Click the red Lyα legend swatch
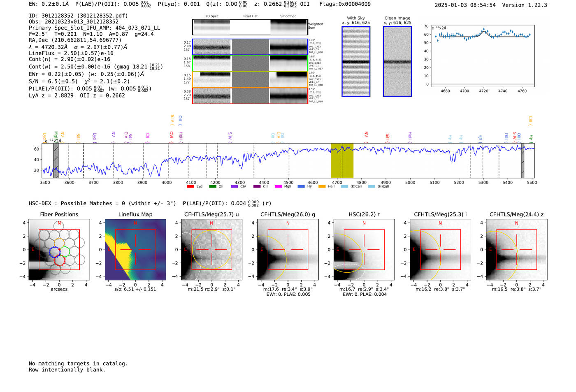 (x=190, y=186)
